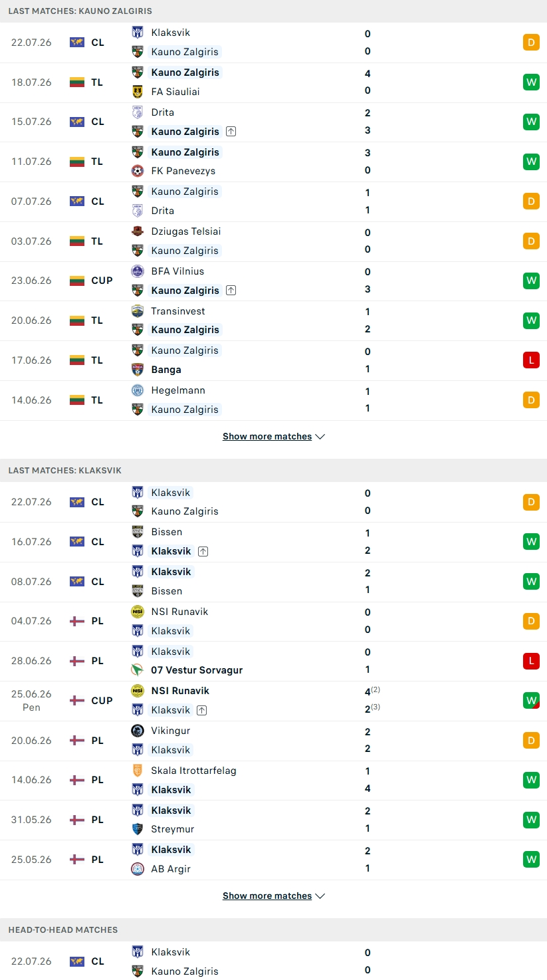The image size is (547, 980).
Task: Click the BFA Vilnius club logo
Action: pyautogui.click(x=138, y=271)
